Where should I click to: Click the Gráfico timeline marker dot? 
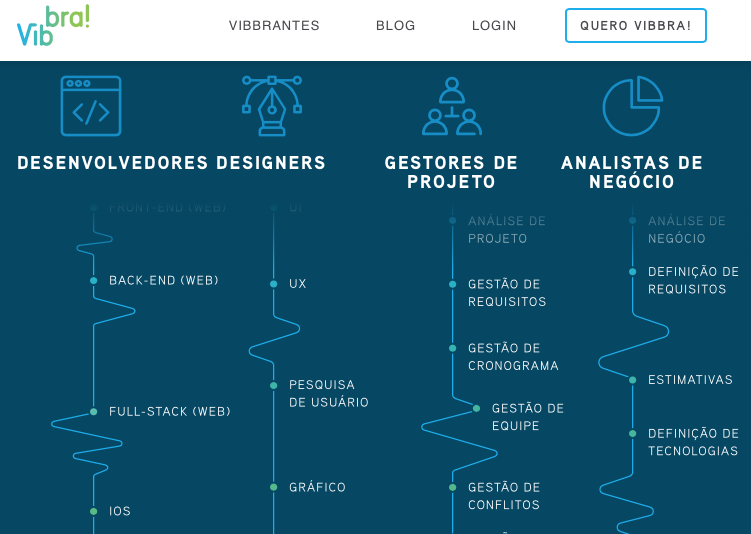coord(273,487)
